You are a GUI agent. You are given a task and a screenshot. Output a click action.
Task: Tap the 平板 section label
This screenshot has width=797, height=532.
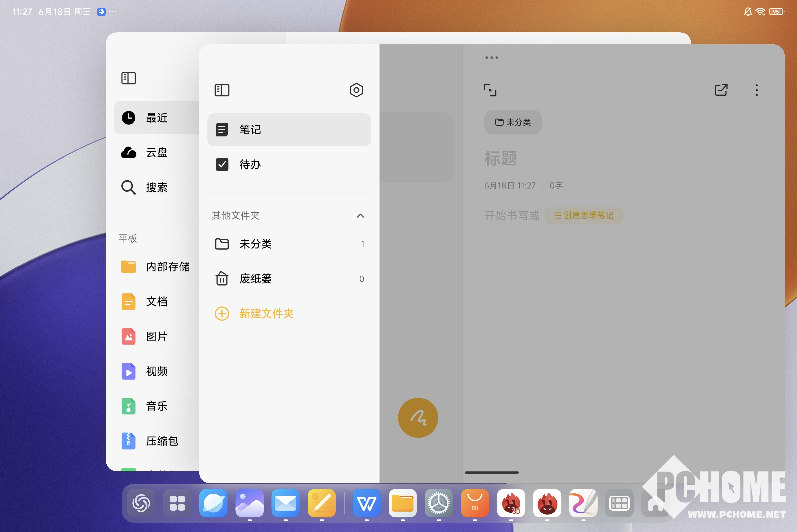click(x=128, y=238)
